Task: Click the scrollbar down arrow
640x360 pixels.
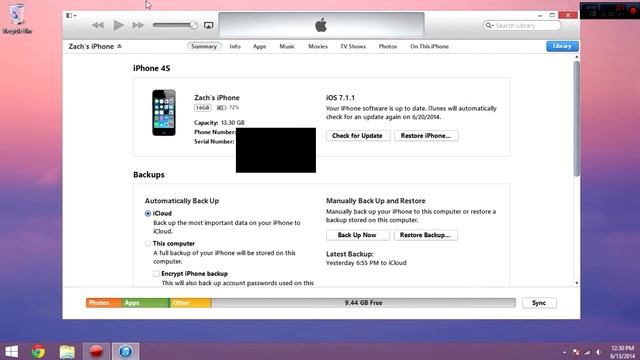Action: click(576, 283)
